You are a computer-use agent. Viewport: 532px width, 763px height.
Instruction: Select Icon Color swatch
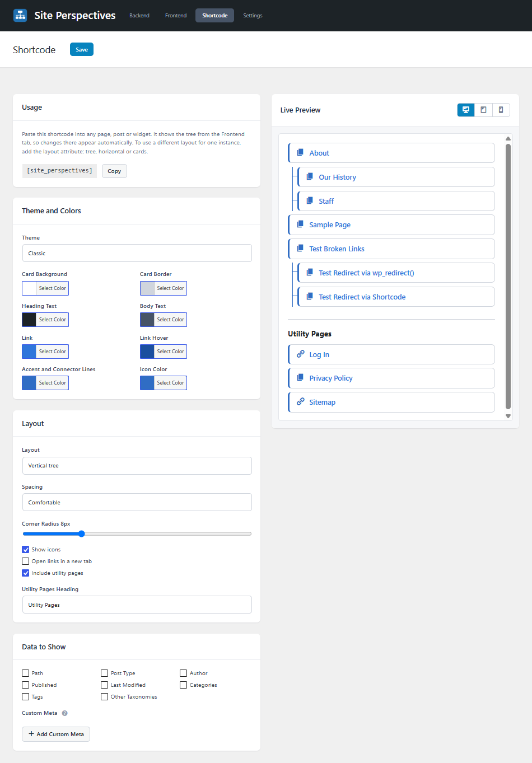pos(164,383)
